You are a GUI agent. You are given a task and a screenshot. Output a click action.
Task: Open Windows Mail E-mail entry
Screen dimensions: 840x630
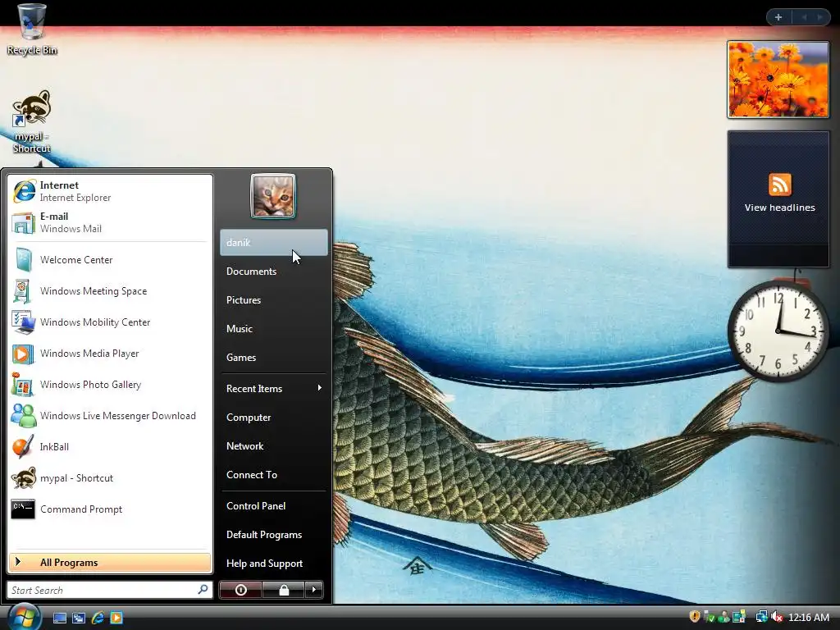coord(110,222)
